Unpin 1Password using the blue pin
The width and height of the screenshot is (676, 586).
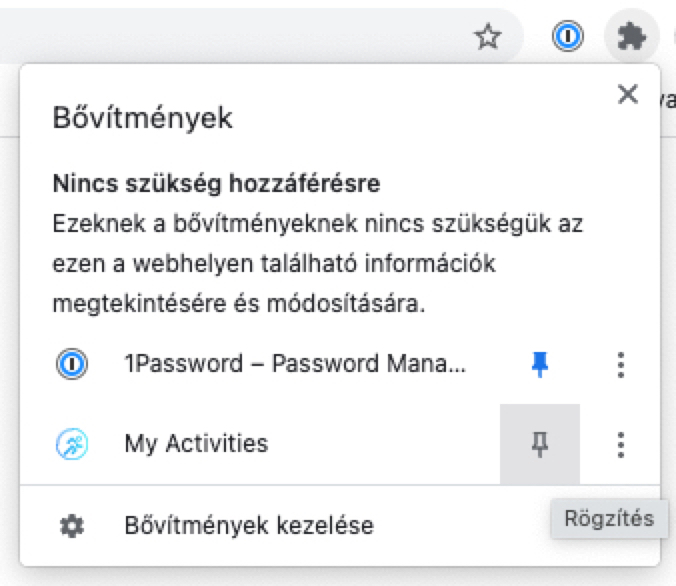click(540, 366)
